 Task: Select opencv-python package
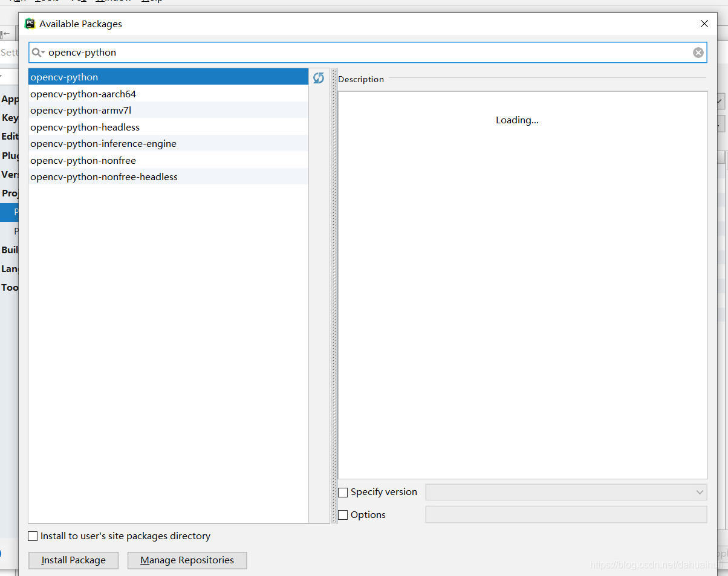click(x=168, y=77)
